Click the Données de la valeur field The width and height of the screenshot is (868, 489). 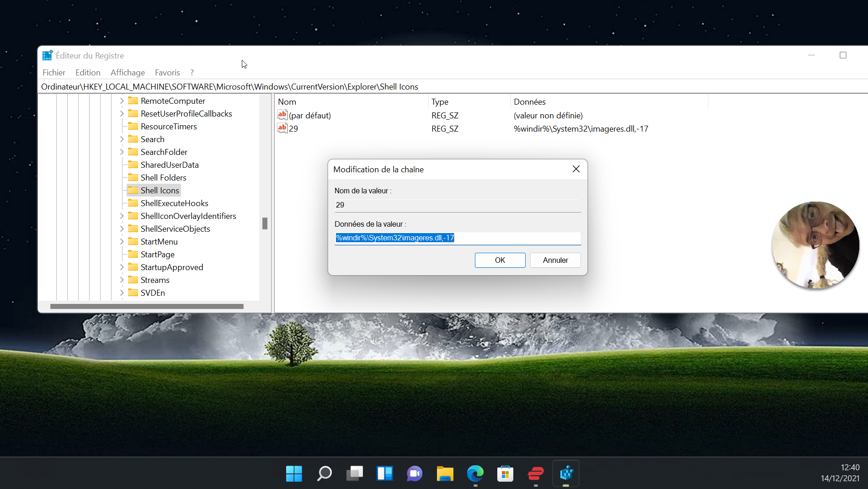(x=458, y=238)
